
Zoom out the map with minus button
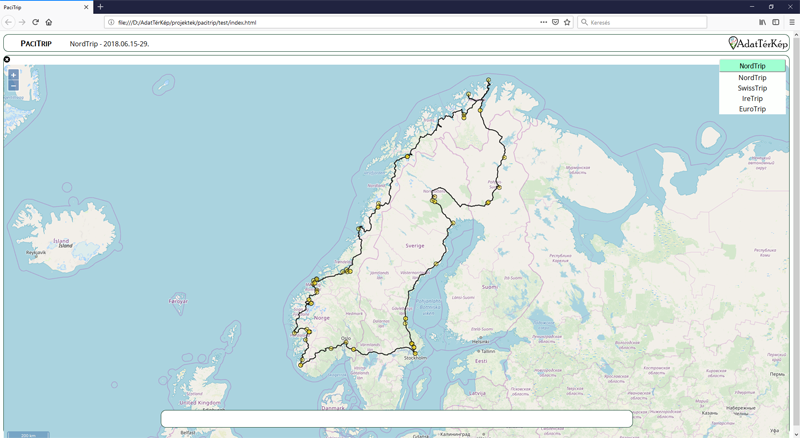13,85
